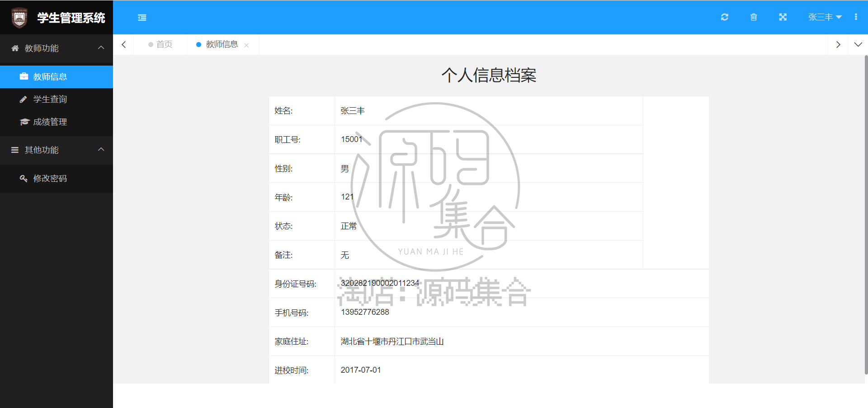Open the vertical three-dot more menu
868x408 pixels.
point(856,17)
